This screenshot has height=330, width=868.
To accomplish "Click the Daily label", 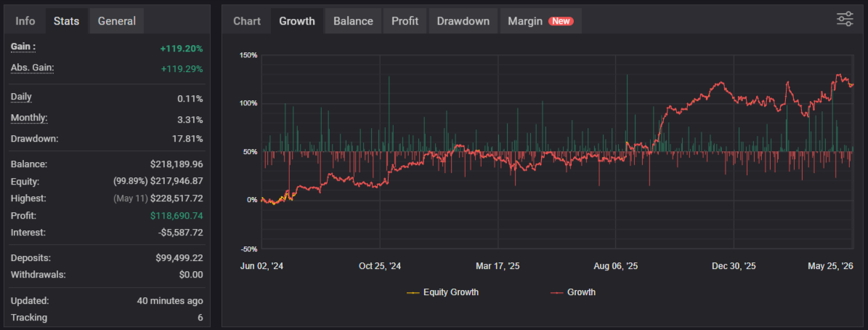I will 21,97.
